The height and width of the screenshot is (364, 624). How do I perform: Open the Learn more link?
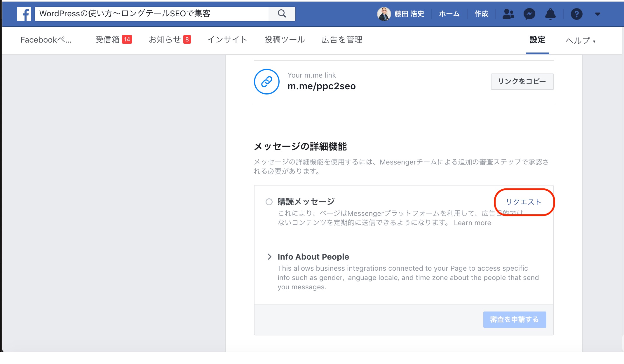pos(472,223)
